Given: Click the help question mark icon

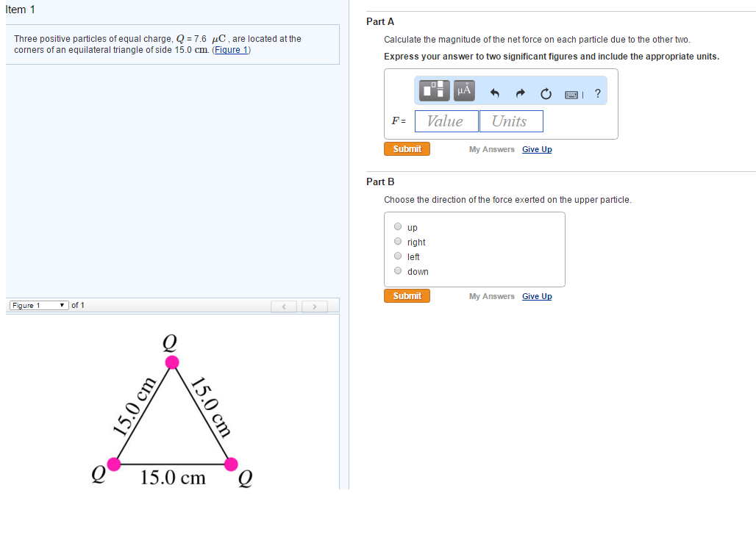Looking at the screenshot, I should click(x=597, y=93).
